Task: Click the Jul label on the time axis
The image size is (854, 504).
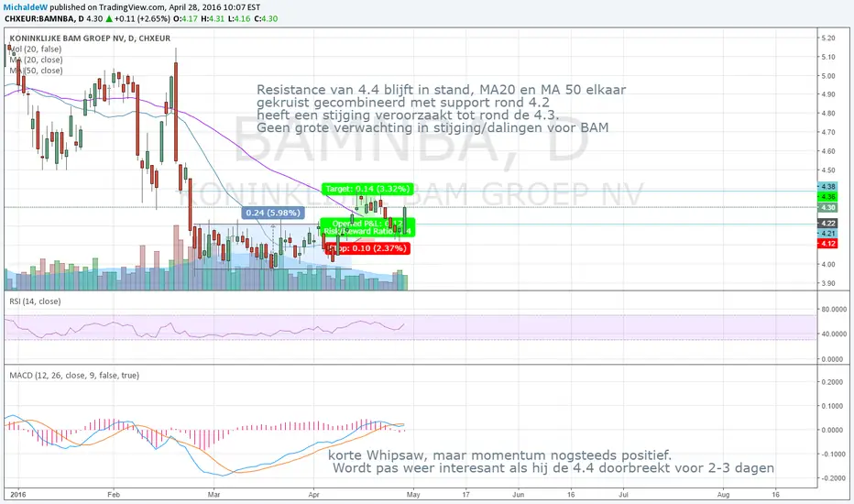Action: 624,495
